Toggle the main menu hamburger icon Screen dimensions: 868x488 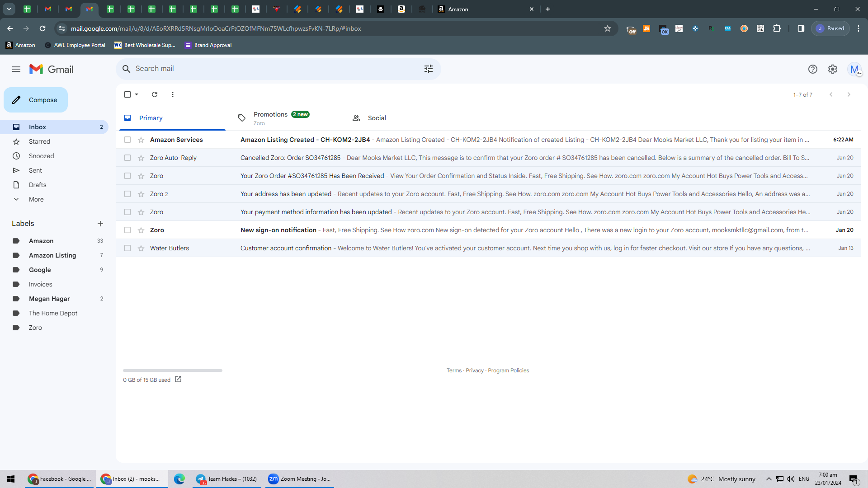pyautogui.click(x=16, y=69)
